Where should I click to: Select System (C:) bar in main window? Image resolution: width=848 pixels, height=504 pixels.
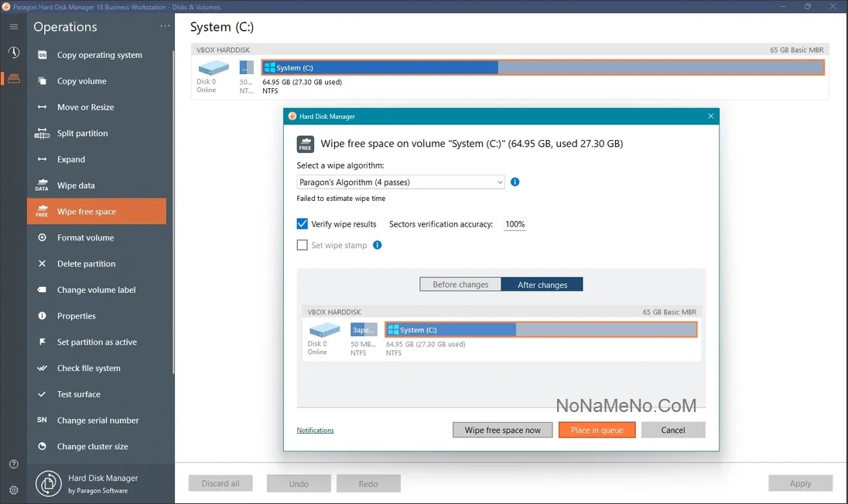tap(543, 67)
